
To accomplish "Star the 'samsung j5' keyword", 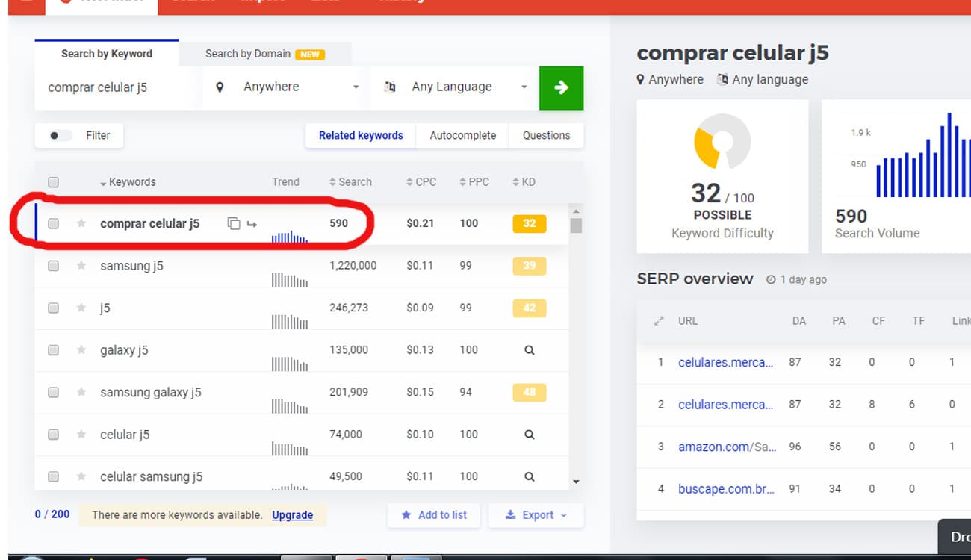I will (81, 266).
